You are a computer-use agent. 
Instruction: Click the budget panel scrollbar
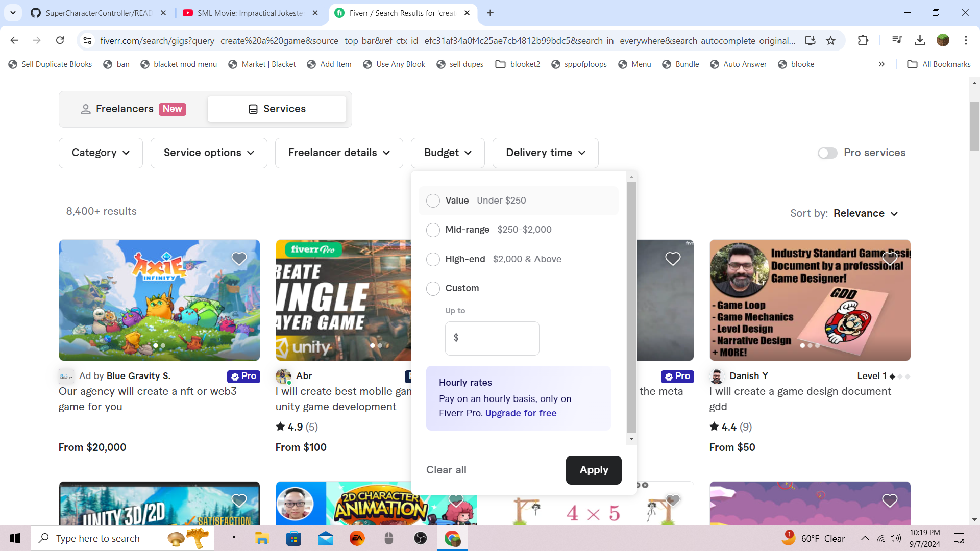coord(631,306)
